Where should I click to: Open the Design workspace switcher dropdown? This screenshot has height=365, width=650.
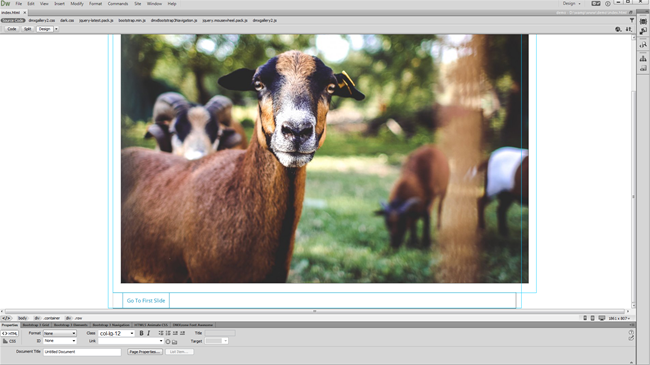[571, 3]
